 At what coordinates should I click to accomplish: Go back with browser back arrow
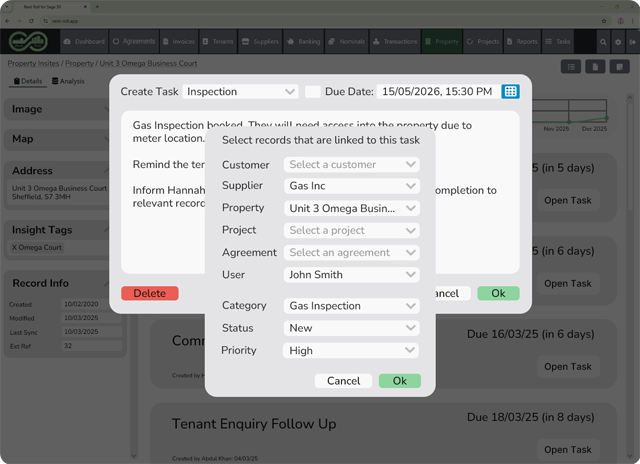(x=7, y=21)
